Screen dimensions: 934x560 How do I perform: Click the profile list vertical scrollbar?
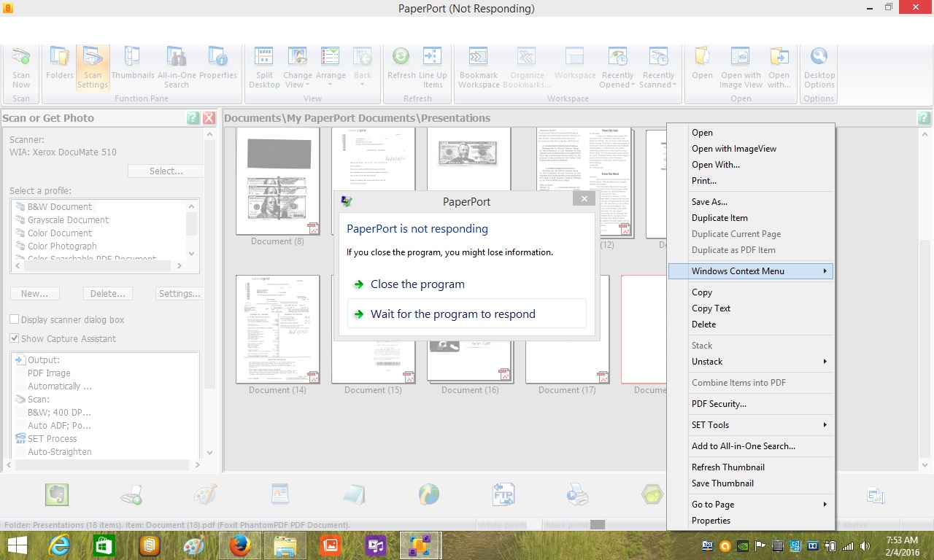192,229
